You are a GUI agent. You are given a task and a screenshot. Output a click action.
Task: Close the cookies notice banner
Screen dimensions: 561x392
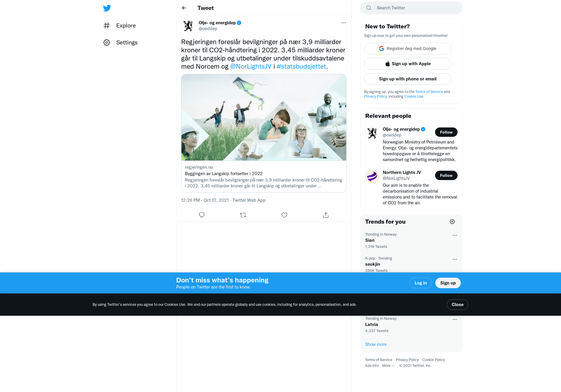[x=458, y=305]
